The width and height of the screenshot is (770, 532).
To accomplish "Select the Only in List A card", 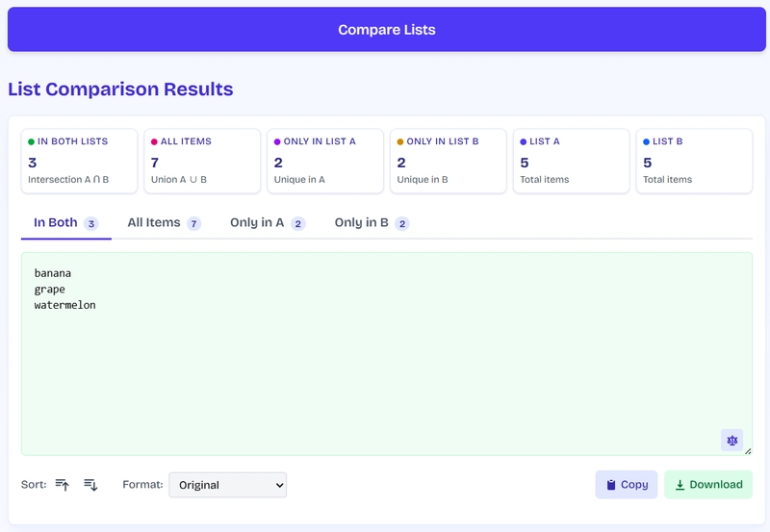I will click(325, 161).
